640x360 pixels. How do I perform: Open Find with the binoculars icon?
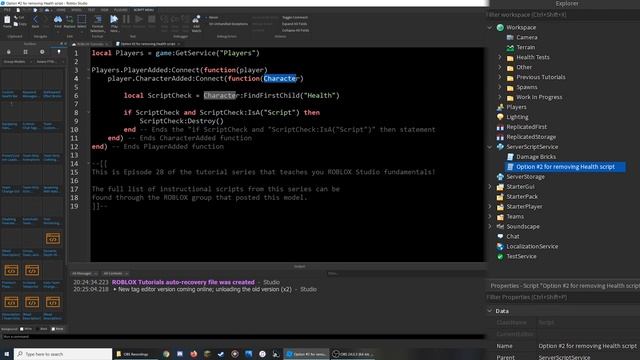58,20
